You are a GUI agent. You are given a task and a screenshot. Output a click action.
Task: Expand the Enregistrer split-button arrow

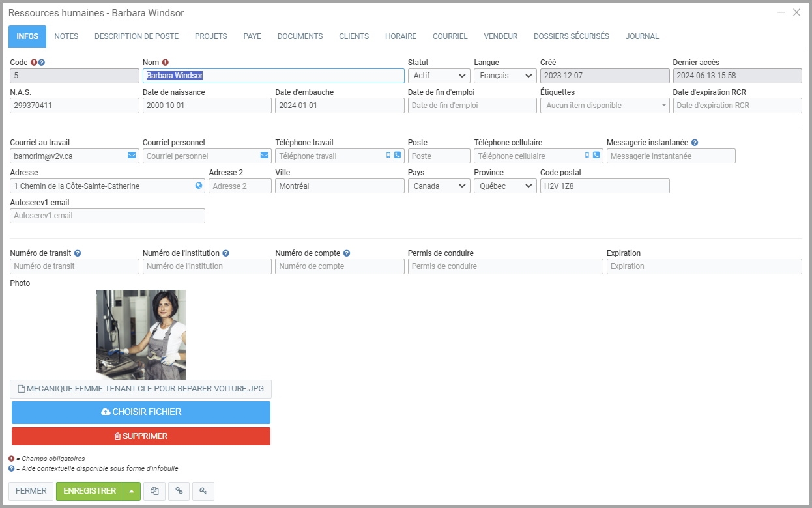point(132,491)
